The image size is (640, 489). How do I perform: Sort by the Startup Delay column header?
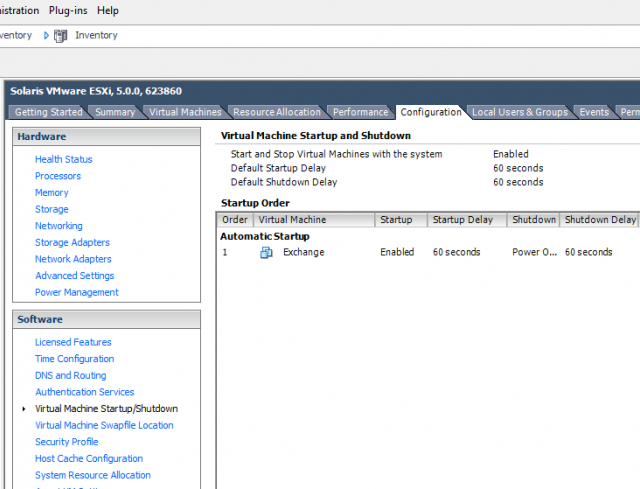pos(467,220)
